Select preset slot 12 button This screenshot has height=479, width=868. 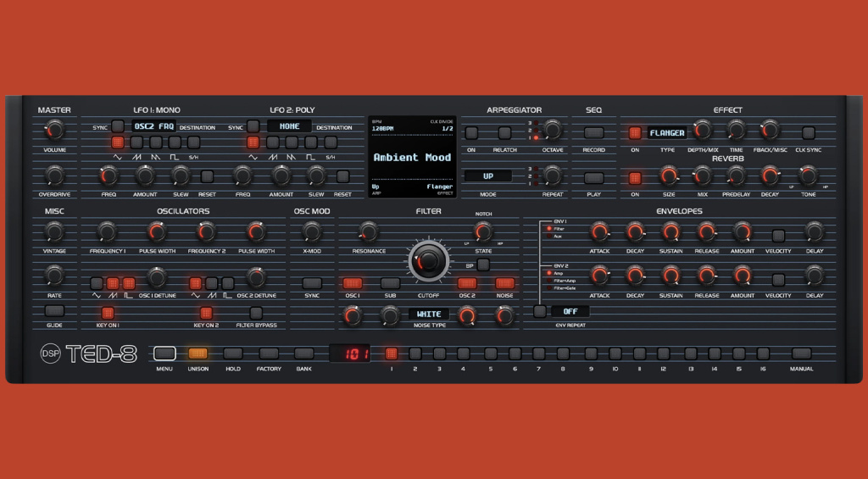click(x=663, y=354)
